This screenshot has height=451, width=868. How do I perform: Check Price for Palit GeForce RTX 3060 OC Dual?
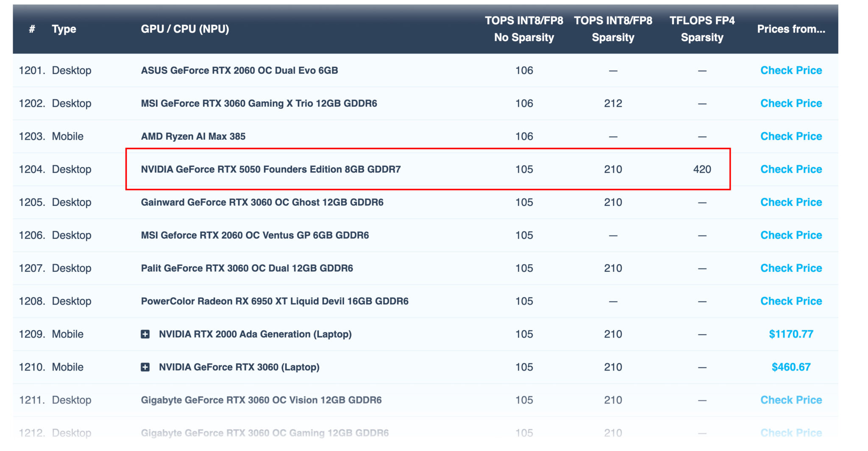coord(790,268)
